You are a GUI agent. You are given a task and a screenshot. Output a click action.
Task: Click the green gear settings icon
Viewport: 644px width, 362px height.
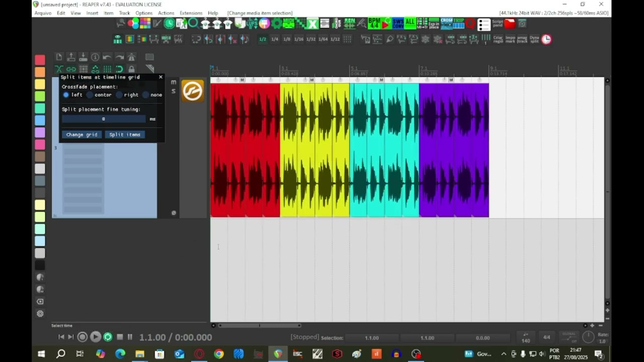[x=277, y=23]
